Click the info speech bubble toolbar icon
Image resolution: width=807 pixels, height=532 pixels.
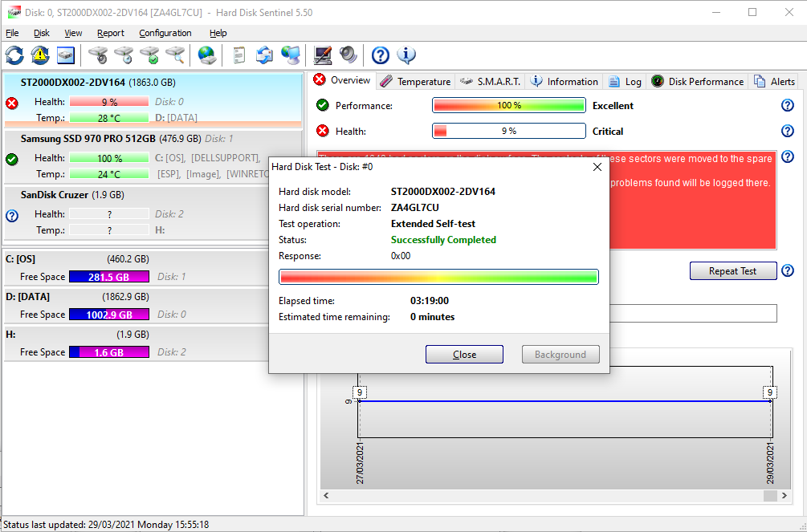(406, 55)
